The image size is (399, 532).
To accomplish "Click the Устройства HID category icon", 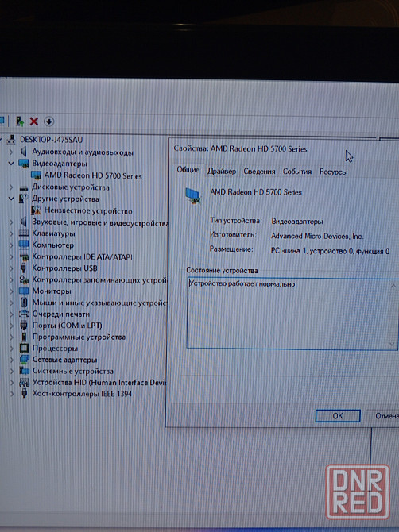I will (x=24, y=383).
